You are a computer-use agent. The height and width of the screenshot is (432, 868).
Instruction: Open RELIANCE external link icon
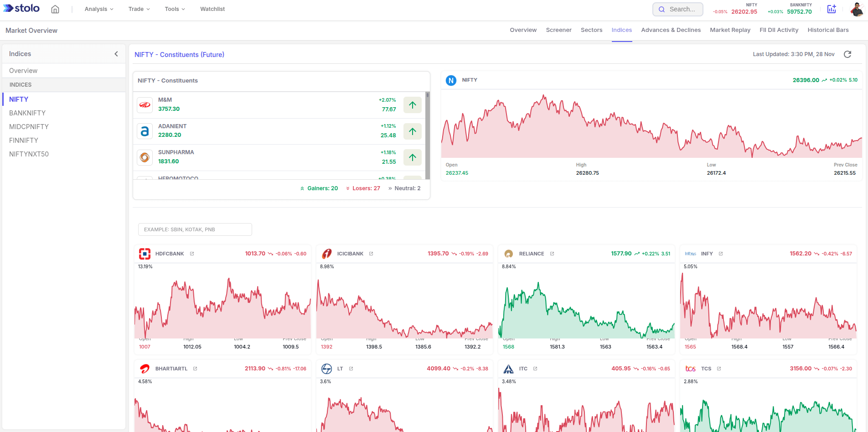coord(552,254)
